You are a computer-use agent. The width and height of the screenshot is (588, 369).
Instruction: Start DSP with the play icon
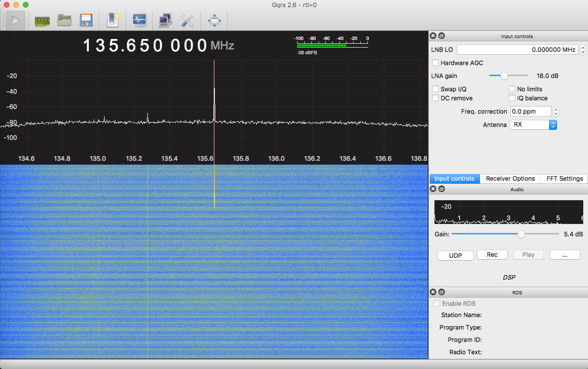pos(15,20)
